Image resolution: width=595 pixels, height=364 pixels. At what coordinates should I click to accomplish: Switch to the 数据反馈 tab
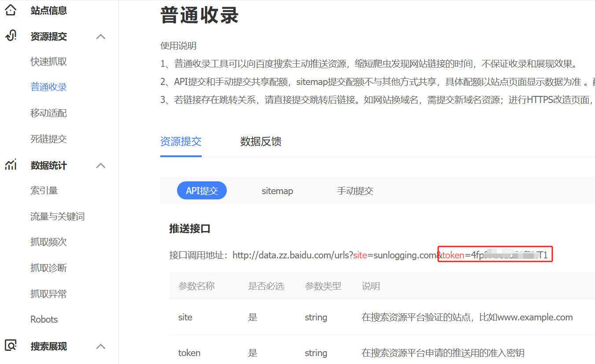pos(261,142)
